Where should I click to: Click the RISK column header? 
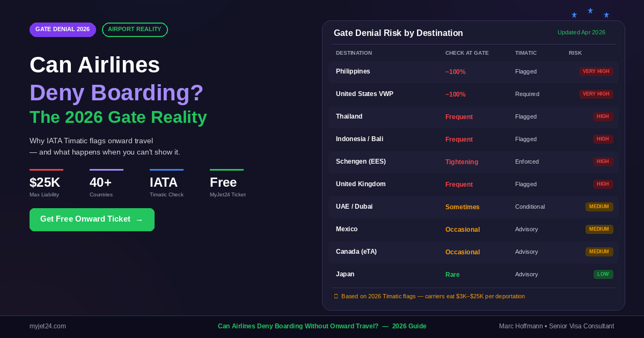(x=575, y=53)
